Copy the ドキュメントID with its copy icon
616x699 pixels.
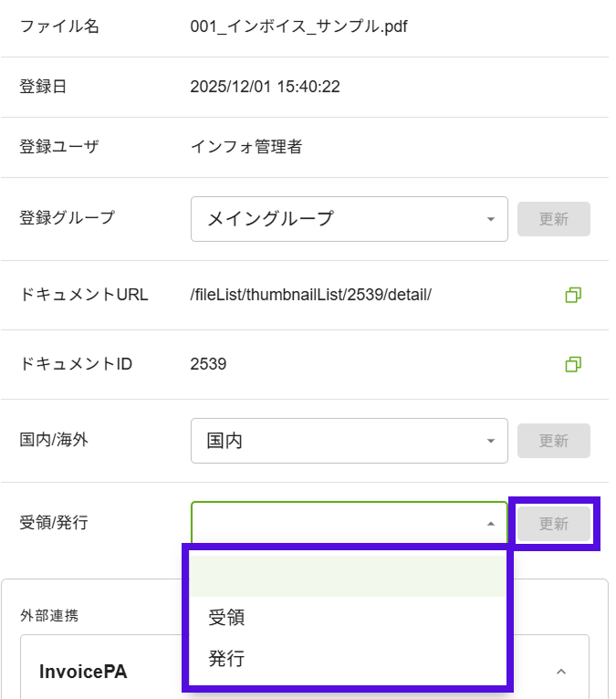pyautogui.click(x=573, y=364)
